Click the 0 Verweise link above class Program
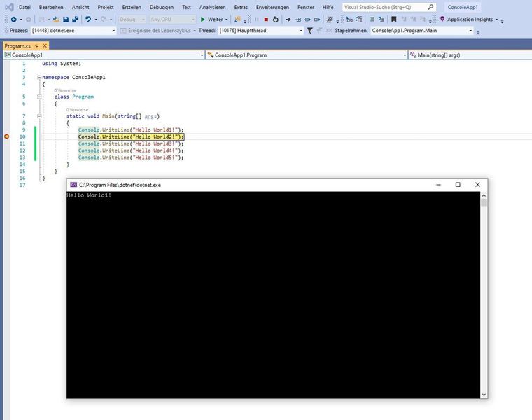 tap(65, 90)
